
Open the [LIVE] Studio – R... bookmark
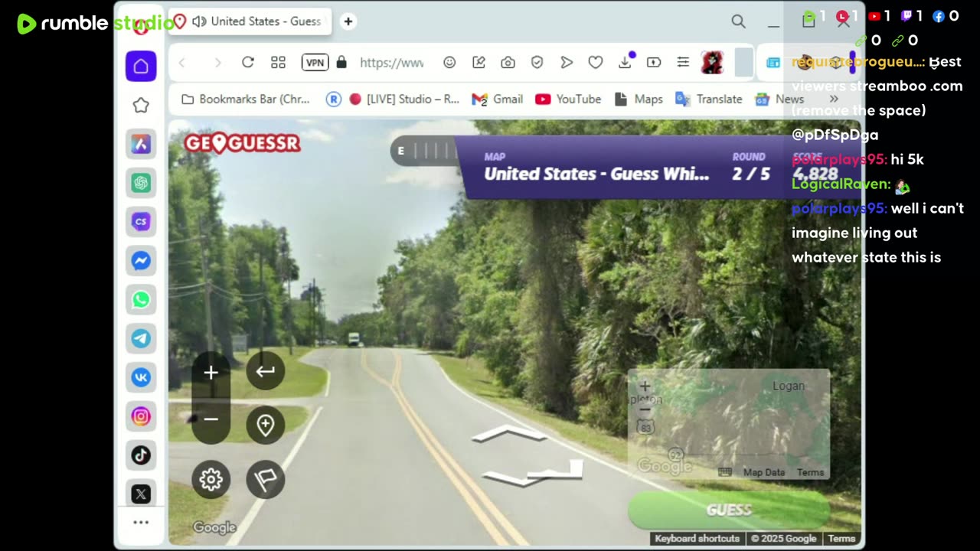pos(404,99)
